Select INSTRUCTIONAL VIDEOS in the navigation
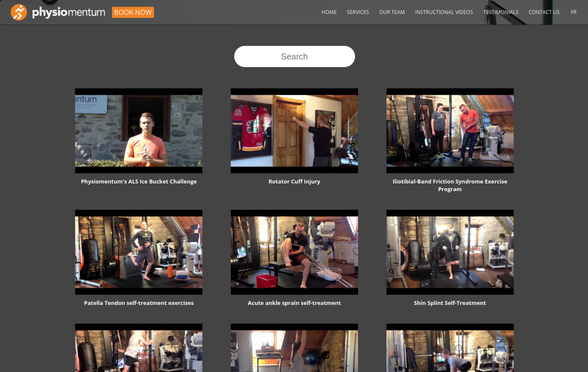588x372 pixels. coord(444,12)
